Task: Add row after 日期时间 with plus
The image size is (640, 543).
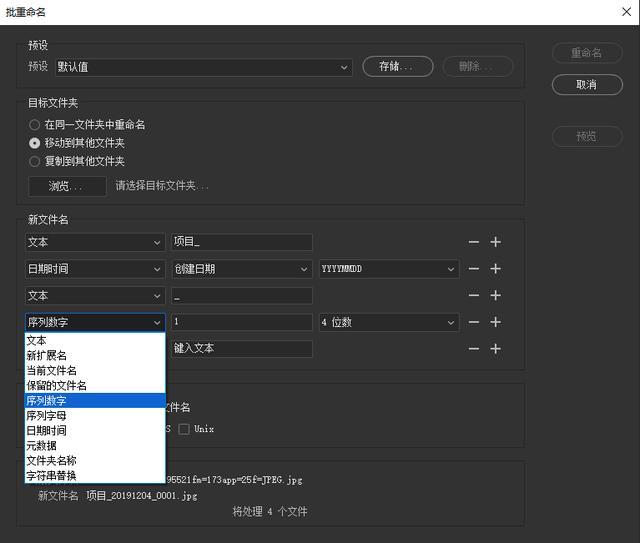Action: [496, 269]
